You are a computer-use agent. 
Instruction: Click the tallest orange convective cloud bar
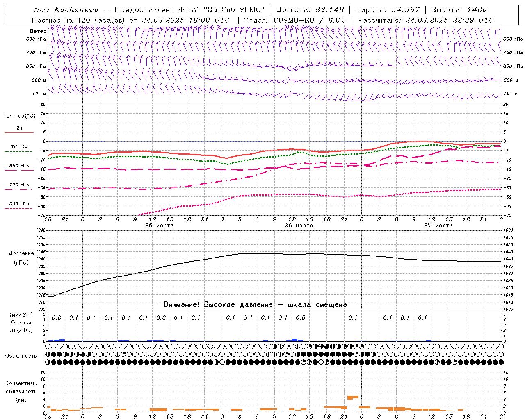[350, 398]
